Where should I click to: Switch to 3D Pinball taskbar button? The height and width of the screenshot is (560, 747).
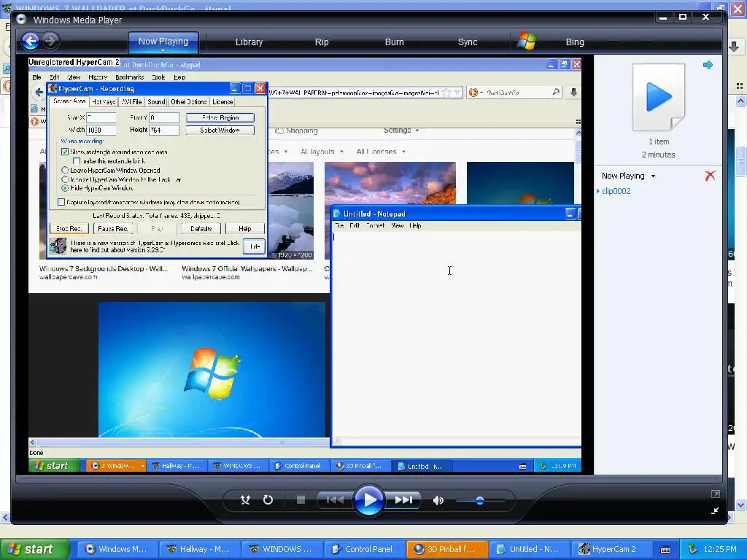click(446, 549)
